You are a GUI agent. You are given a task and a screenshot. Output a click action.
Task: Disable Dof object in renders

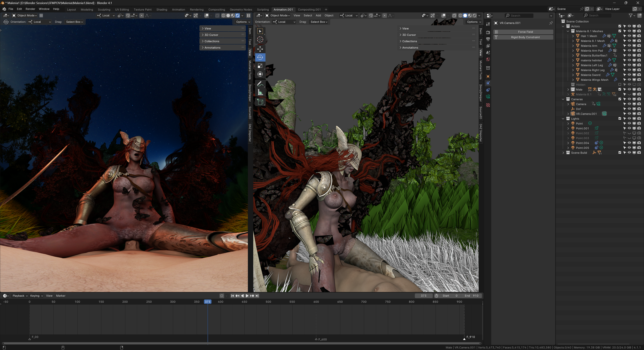tap(639, 109)
